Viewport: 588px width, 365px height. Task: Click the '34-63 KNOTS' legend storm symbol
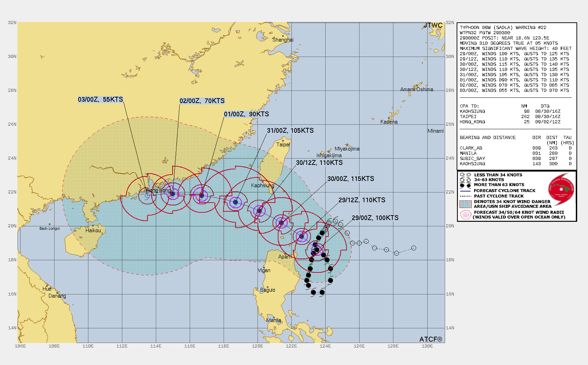[x=465, y=180]
